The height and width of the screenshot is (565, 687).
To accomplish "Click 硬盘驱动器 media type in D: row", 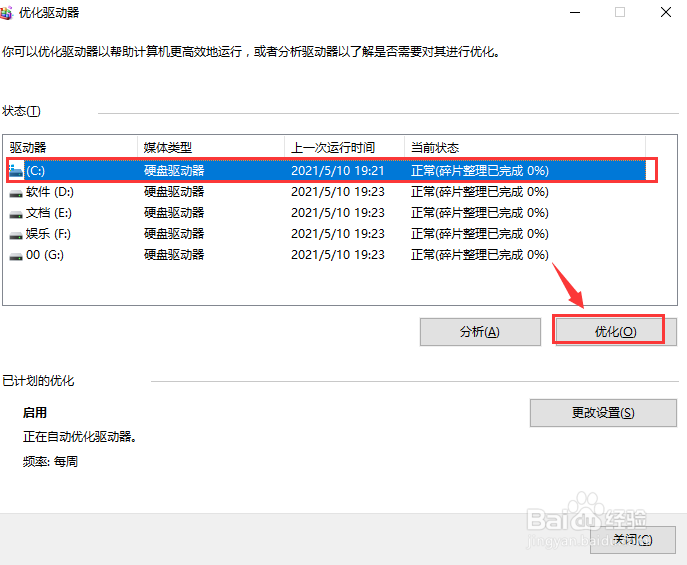I will click(x=174, y=191).
